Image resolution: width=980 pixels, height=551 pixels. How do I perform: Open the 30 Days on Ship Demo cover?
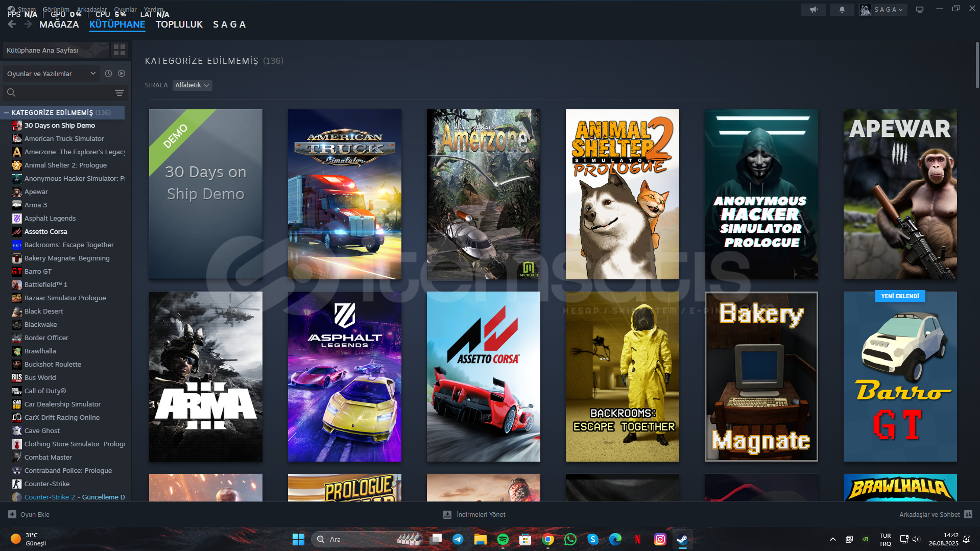pos(206,194)
